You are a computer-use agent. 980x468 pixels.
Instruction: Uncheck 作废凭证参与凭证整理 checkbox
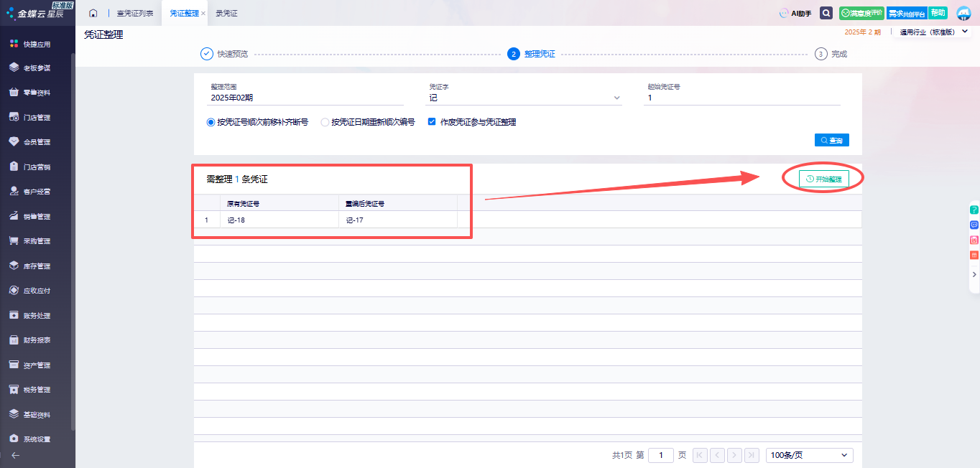tap(432, 122)
